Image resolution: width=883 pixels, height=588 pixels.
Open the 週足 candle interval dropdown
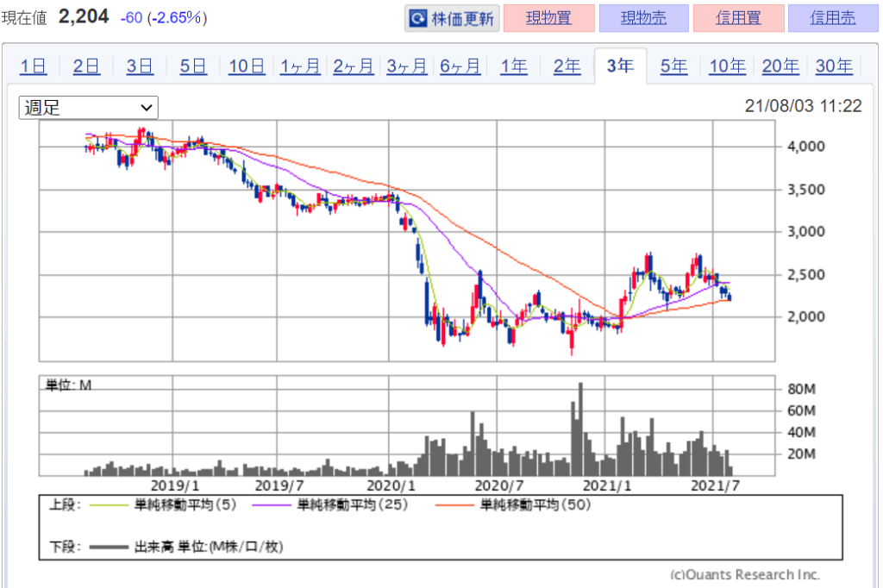[x=89, y=107]
